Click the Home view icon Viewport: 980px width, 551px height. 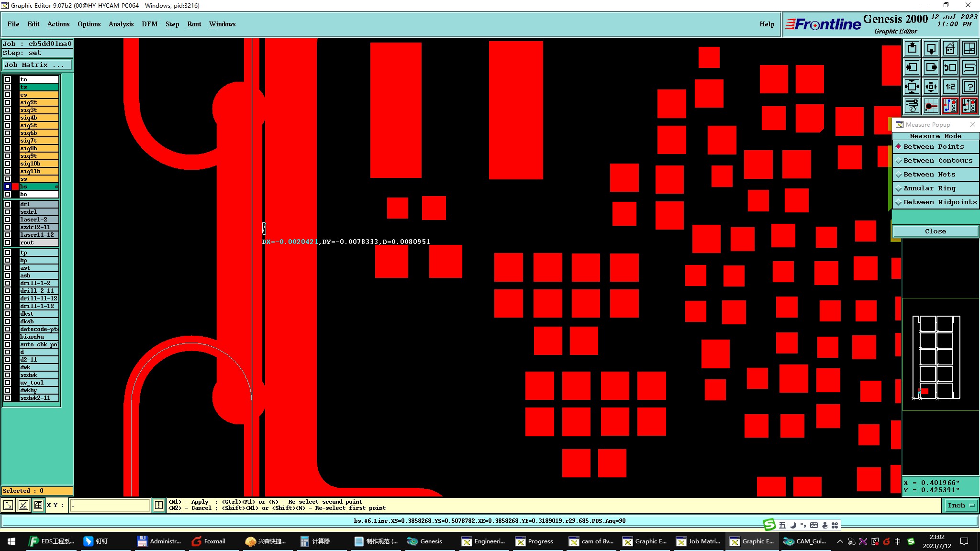point(950,49)
